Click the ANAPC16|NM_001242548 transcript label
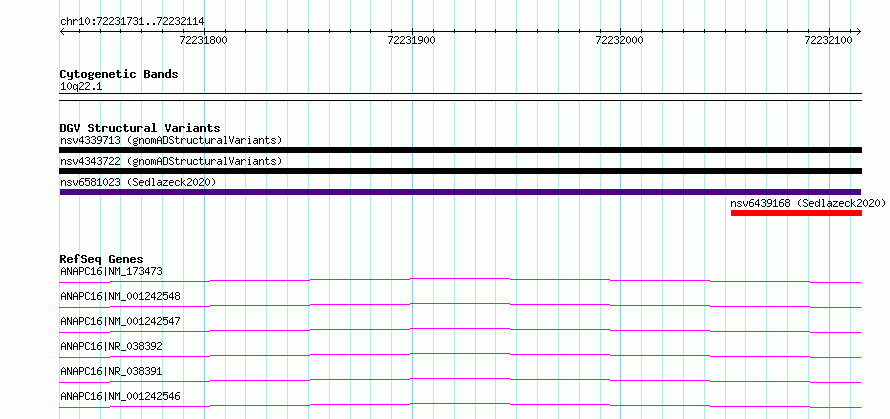Image resolution: width=890 pixels, height=419 pixels. point(120,296)
